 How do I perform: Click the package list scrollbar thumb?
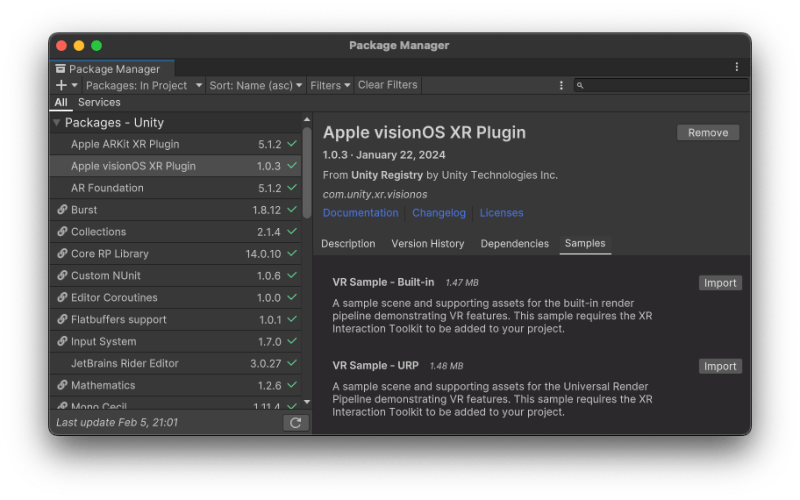[x=307, y=172]
